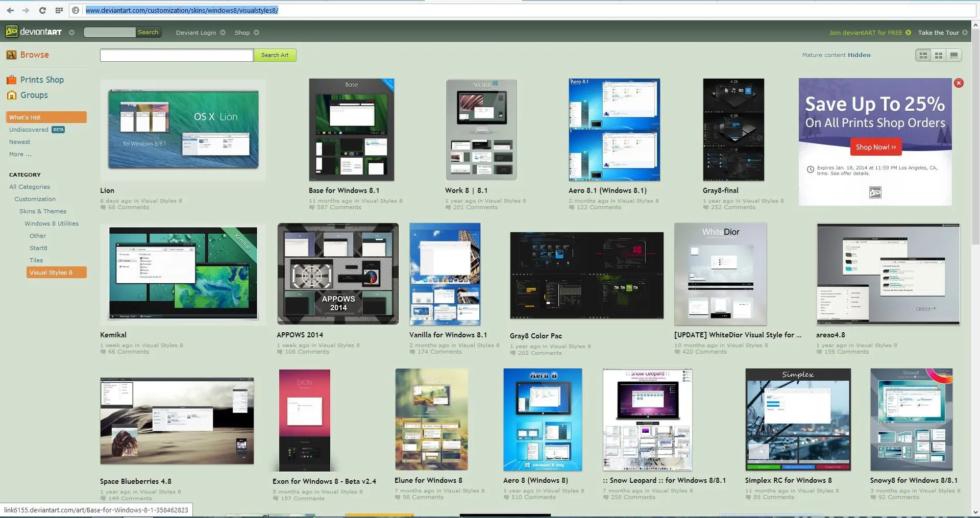Click the comment icon beside 108 Comments
The height and width of the screenshot is (518, 980).
pos(280,352)
